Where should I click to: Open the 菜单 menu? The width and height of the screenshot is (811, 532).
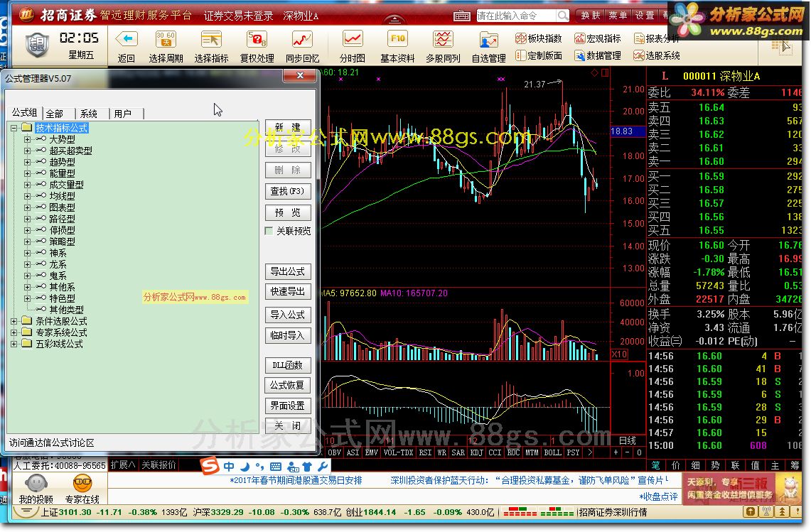618,16
